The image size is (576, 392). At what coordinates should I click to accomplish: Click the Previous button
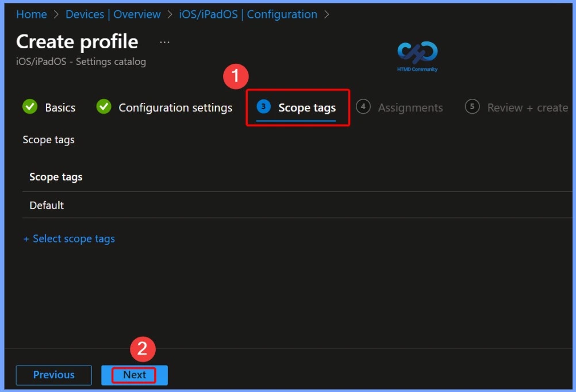point(53,375)
